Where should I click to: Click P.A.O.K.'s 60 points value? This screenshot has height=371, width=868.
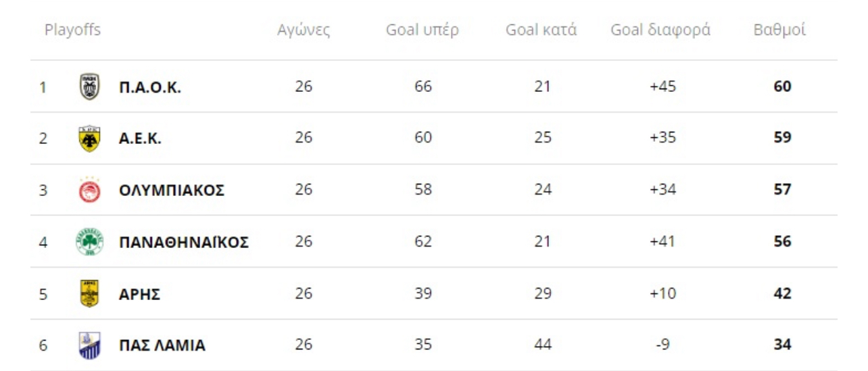[782, 86]
